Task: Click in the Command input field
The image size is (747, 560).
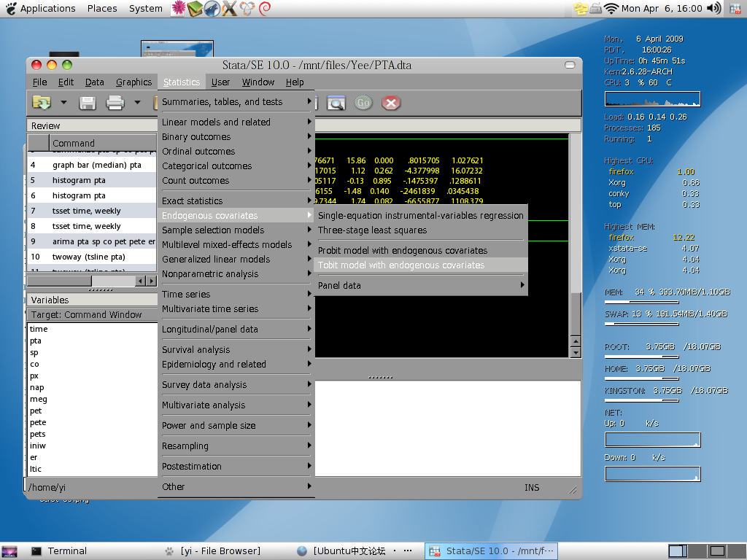Action: (x=447, y=428)
